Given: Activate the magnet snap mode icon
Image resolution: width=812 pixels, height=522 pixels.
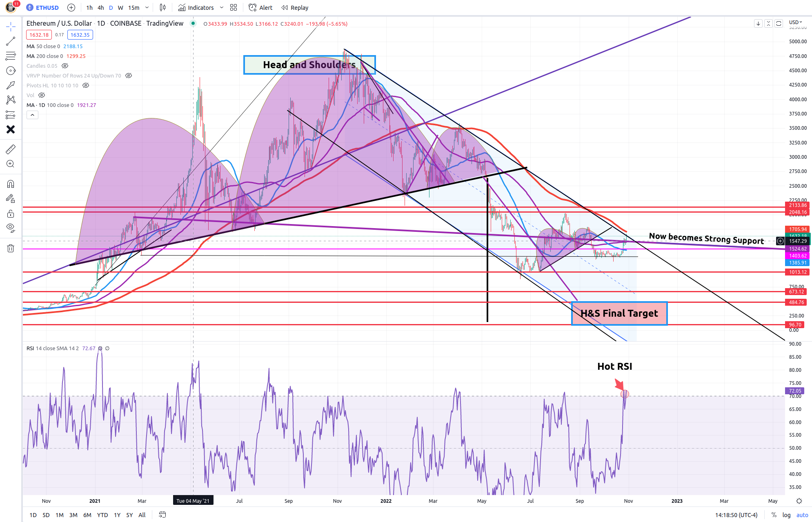Looking at the screenshot, I should [x=11, y=184].
